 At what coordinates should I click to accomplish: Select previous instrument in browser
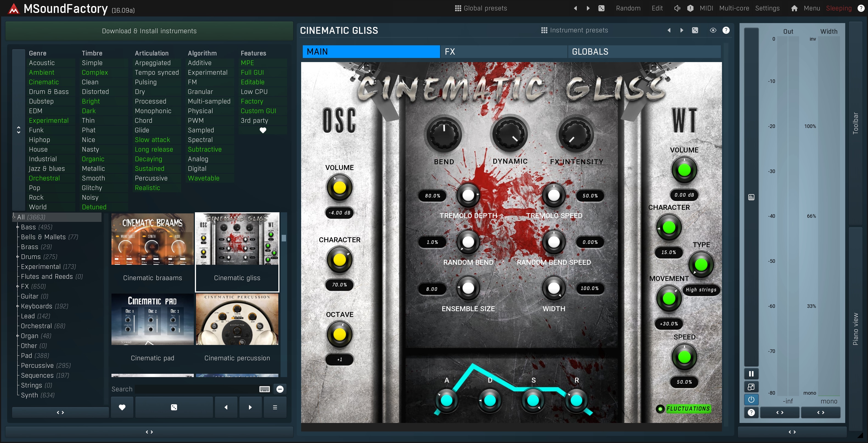click(226, 407)
